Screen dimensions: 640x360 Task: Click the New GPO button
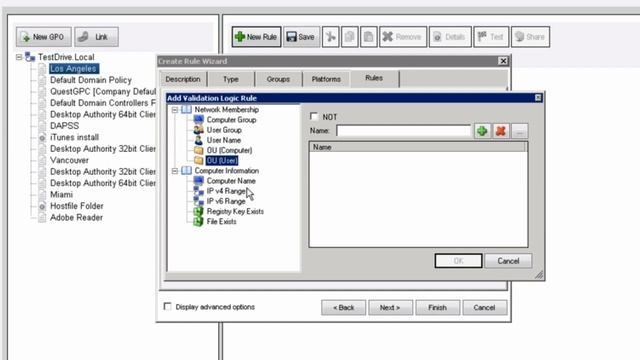44,37
